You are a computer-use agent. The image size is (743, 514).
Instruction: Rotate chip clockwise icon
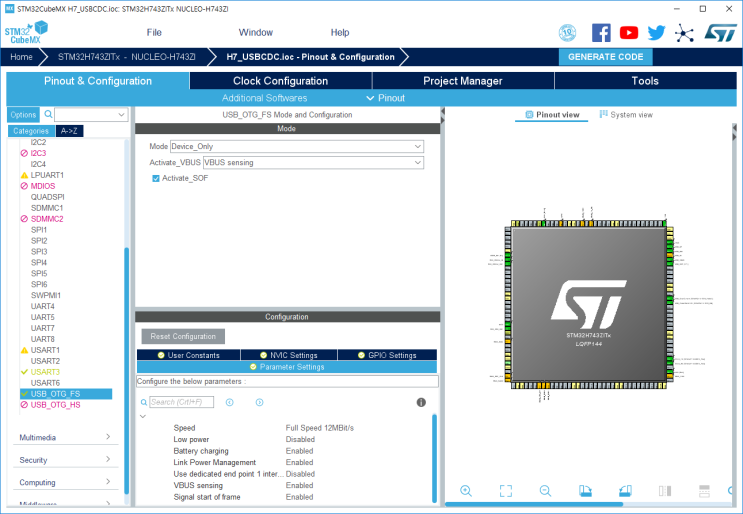click(585, 491)
